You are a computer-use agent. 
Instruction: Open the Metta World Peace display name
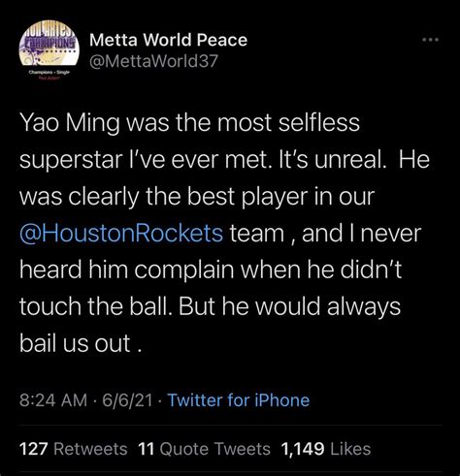tap(168, 40)
